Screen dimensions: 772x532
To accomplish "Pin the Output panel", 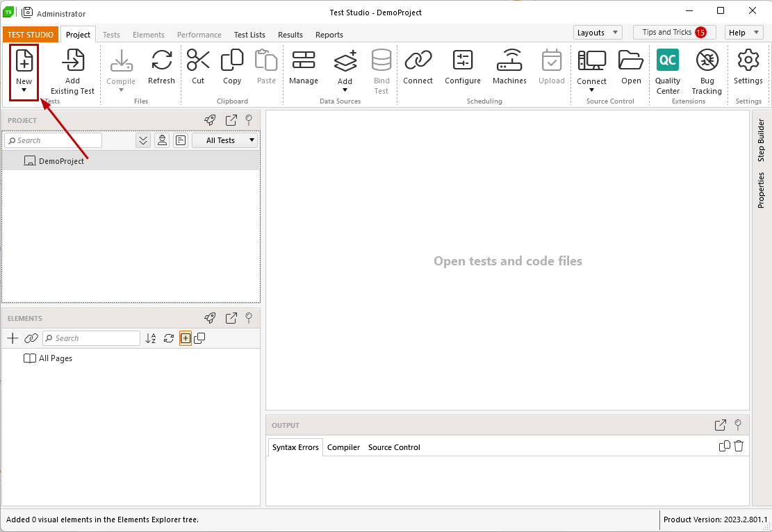I will point(737,425).
